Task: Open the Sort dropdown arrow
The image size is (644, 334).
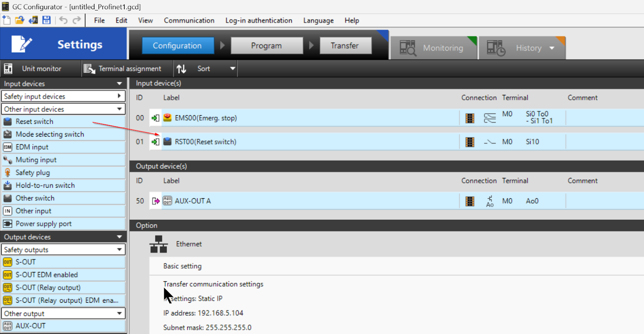Action: tap(232, 69)
